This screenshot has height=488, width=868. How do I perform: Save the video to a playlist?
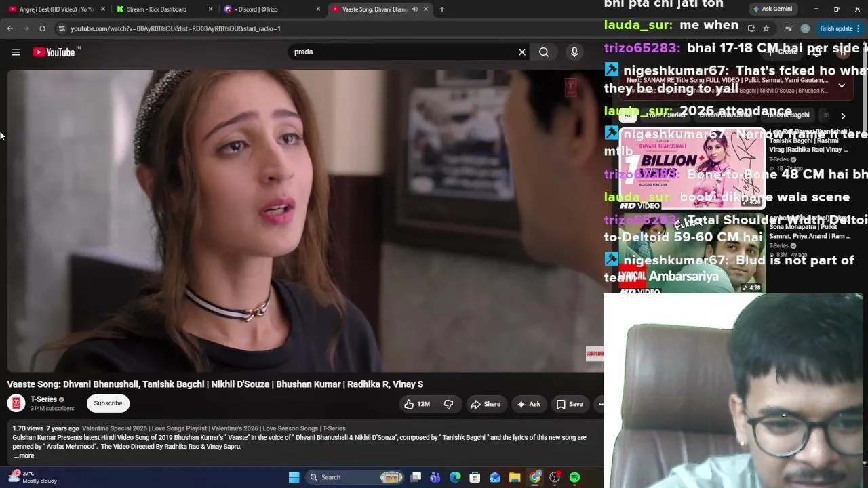point(570,404)
